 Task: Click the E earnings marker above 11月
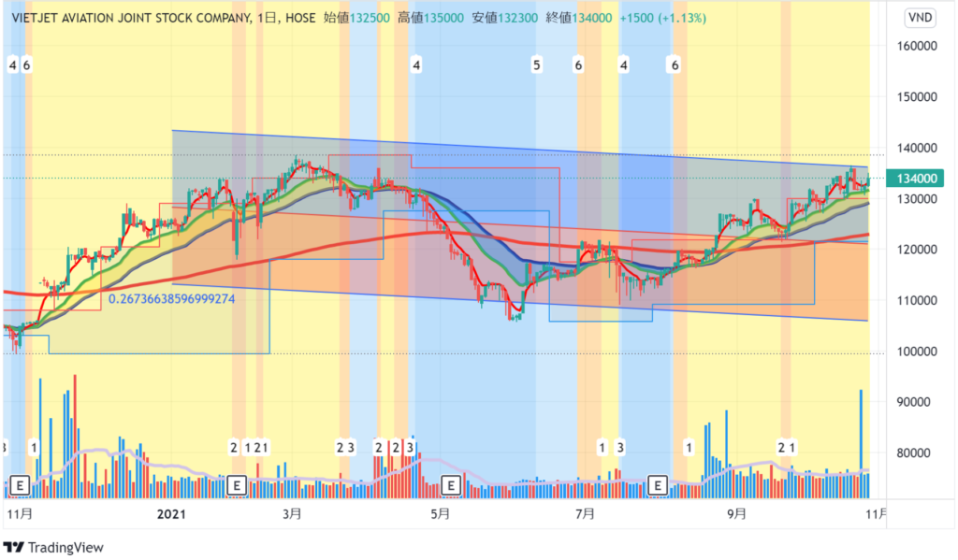click(21, 486)
